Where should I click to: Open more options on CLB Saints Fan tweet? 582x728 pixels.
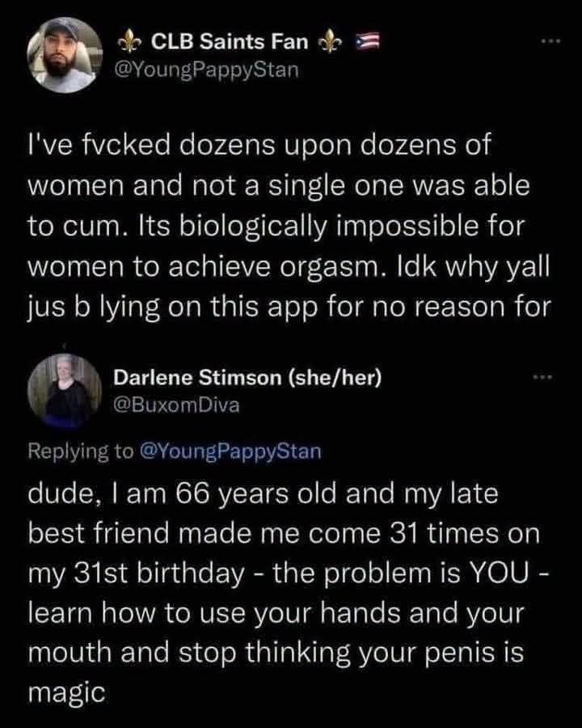(551, 42)
